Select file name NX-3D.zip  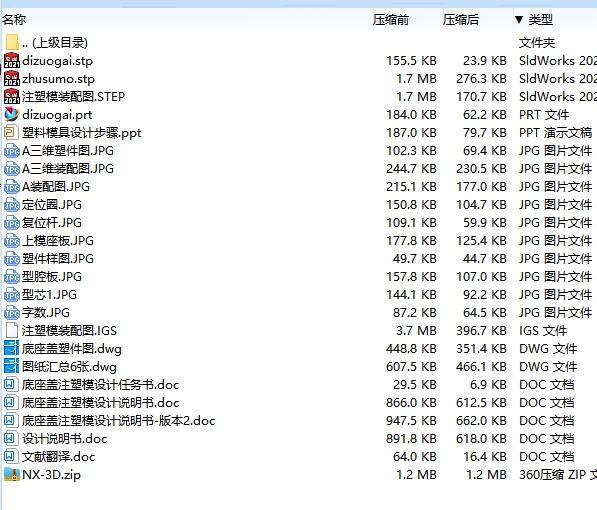point(51,475)
